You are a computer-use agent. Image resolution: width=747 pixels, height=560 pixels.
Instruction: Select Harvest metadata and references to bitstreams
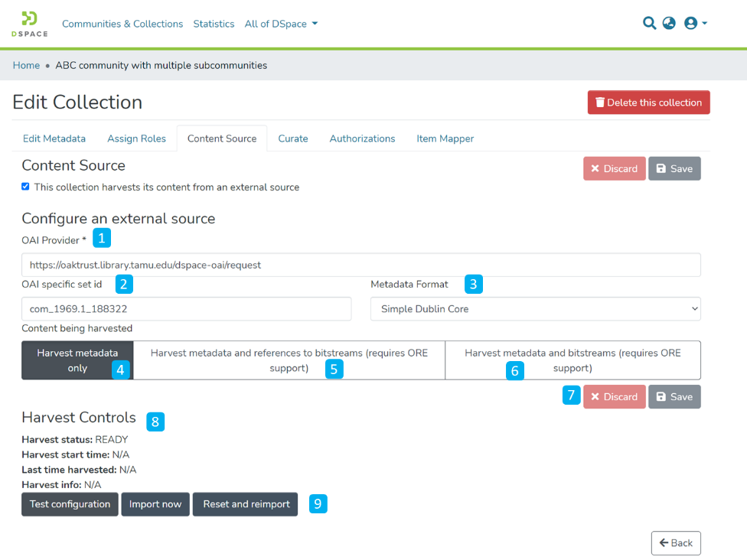(x=289, y=360)
